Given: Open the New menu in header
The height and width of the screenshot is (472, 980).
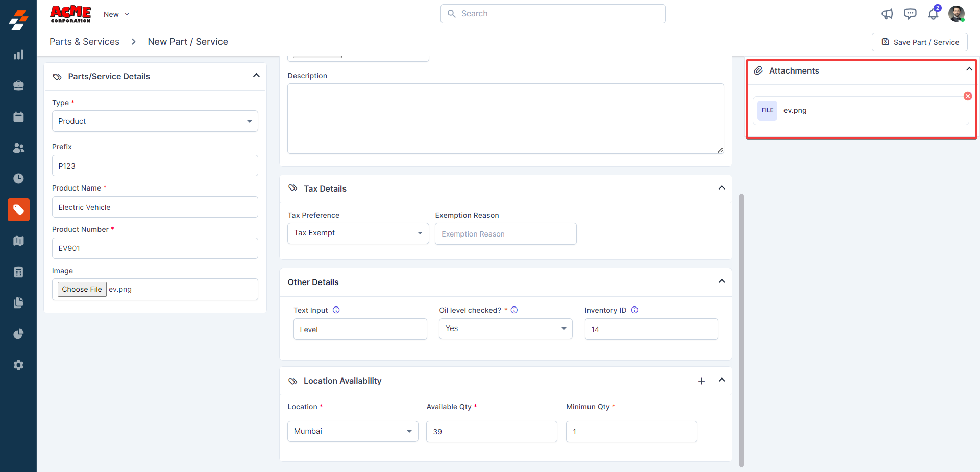Looking at the screenshot, I should [116, 14].
